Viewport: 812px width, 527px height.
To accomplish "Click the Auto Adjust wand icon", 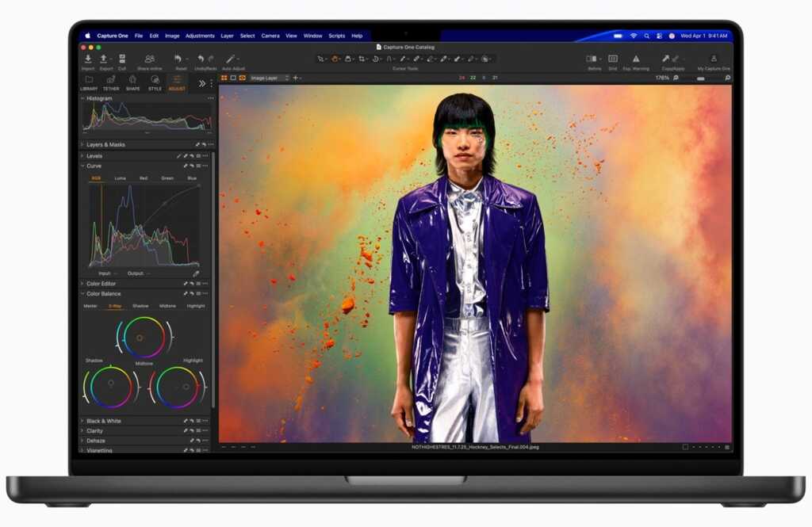I will (x=229, y=59).
